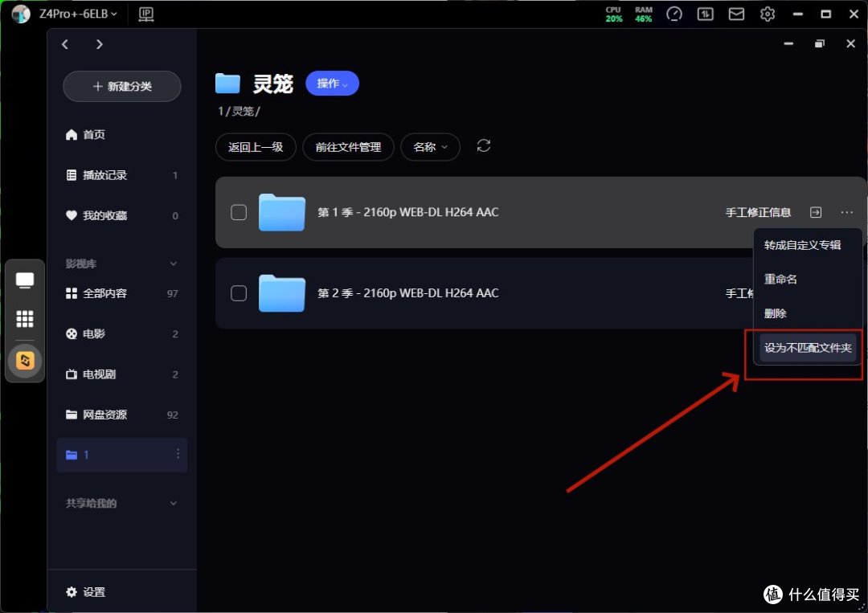The width and height of the screenshot is (868, 613).
Task: Open the speed gauge icon in top bar
Action: (674, 14)
